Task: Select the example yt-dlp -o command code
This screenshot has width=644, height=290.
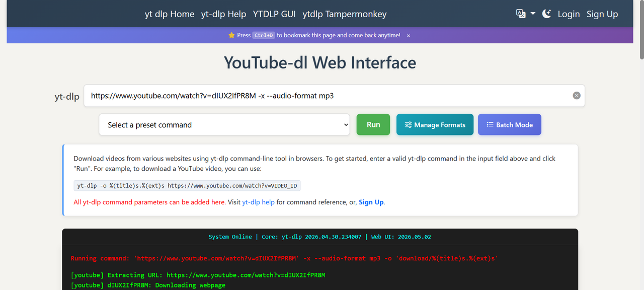Action: (187, 186)
